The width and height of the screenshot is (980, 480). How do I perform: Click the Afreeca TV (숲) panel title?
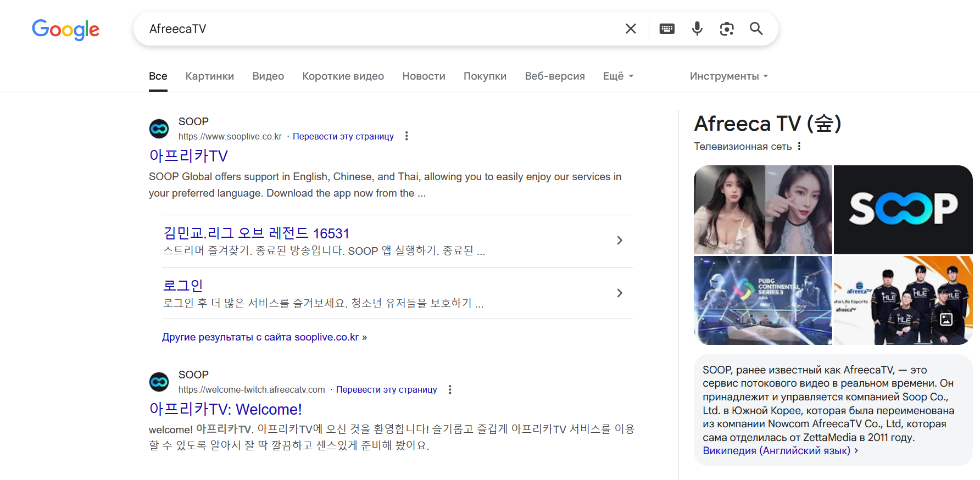[x=767, y=124]
